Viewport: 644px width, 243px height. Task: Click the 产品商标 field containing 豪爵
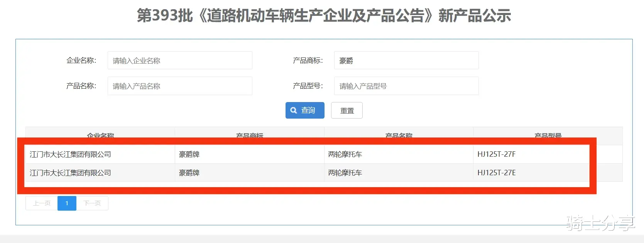click(x=406, y=60)
